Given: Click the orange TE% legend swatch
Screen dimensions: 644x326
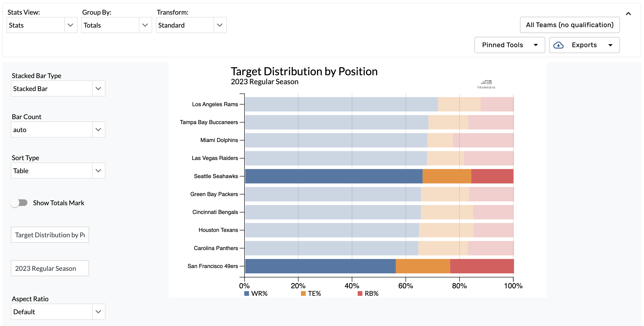Looking at the screenshot, I should (x=303, y=293).
